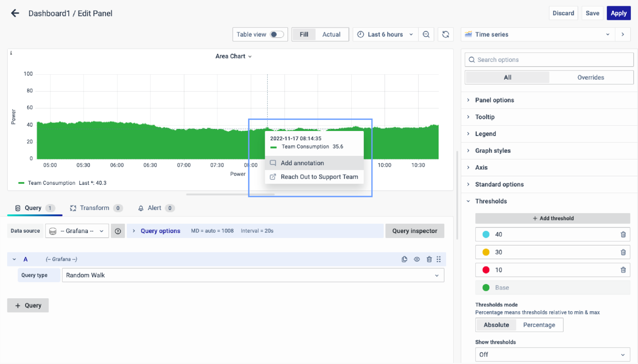Delete query A with the trash icon

[x=429, y=259]
